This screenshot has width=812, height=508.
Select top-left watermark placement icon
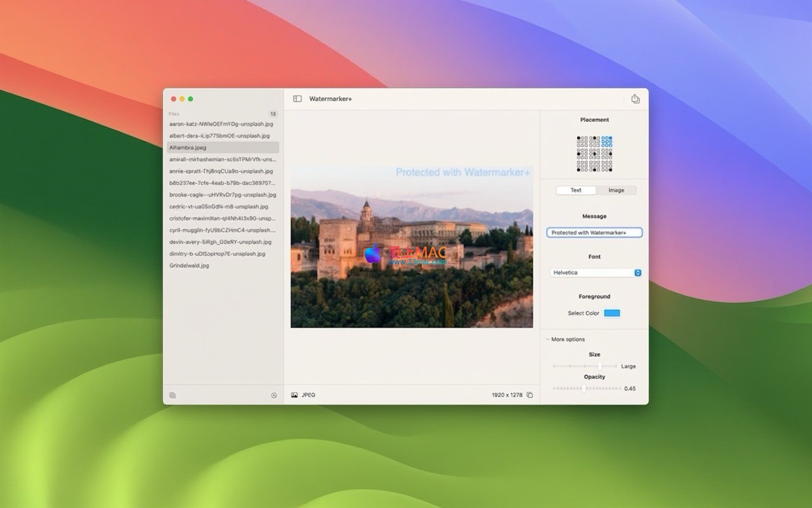[x=582, y=142]
